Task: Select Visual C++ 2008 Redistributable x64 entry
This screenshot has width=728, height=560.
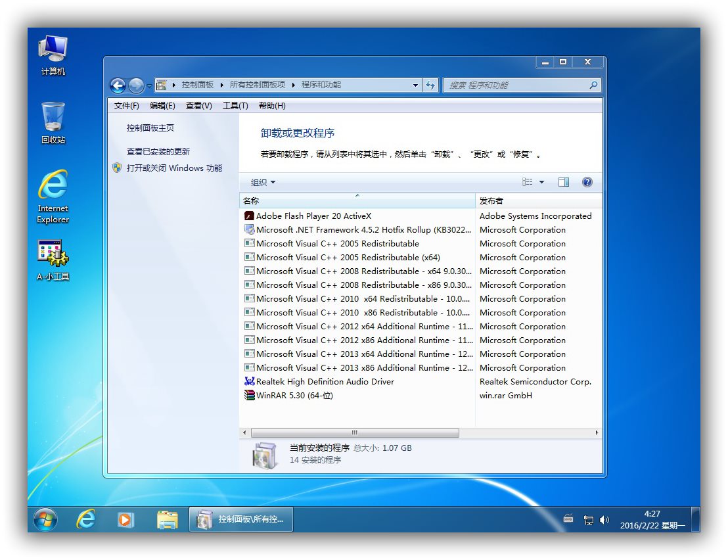Action: pyautogui.click(x=357, y=271)
